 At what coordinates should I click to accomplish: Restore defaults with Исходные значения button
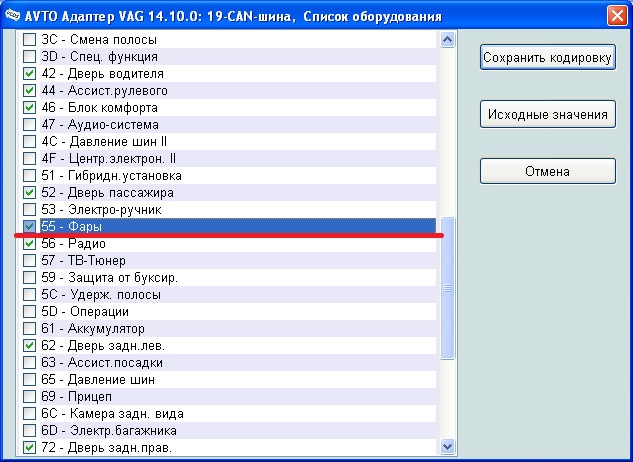(x=548, y=114)
